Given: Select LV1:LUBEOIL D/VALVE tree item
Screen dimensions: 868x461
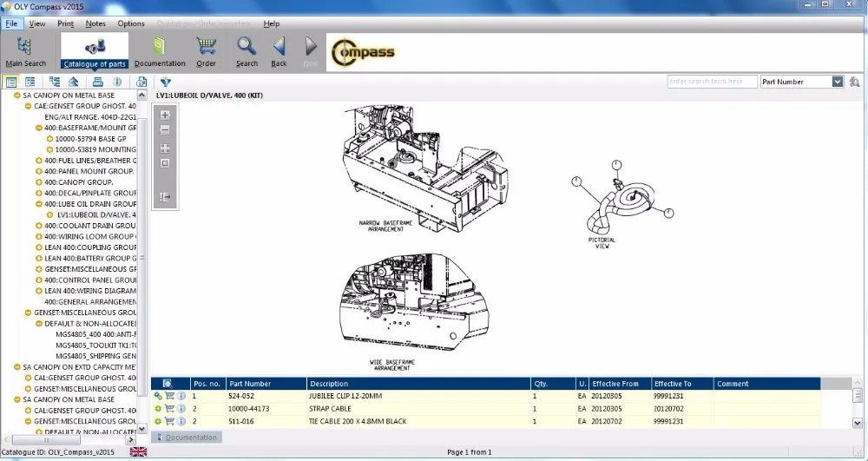Looking at the screenshot, I should click(97, 214).
